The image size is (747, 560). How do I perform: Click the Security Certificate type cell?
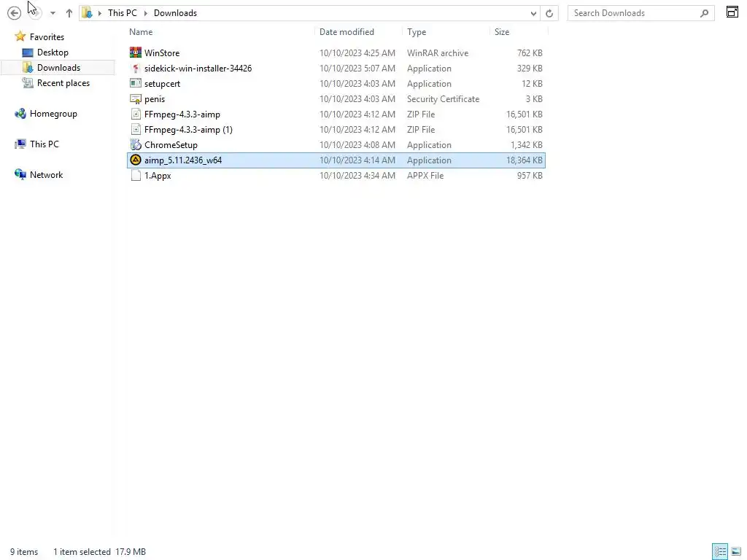tap(443, 99)
